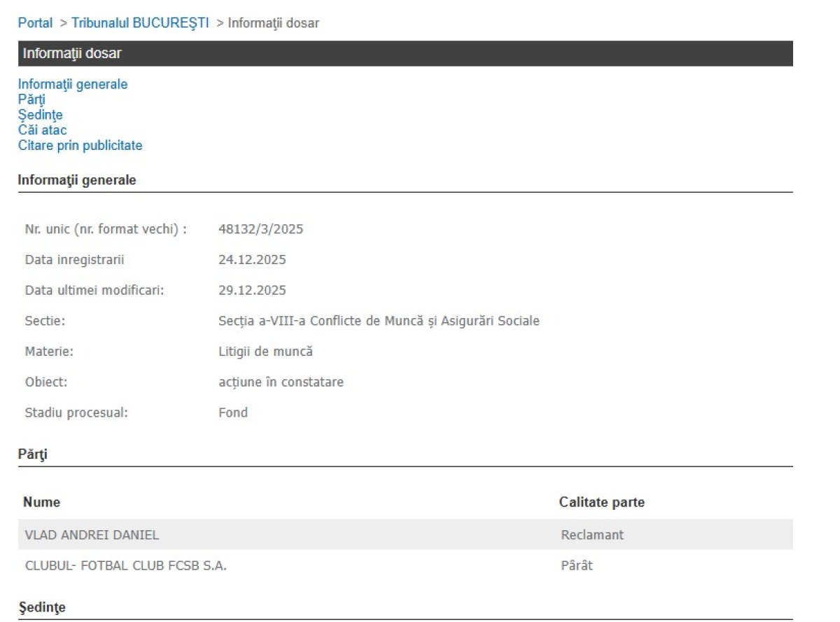840x622 pixels.
Task: Select the case number 48132/3/2025
Action: point(260,229)
